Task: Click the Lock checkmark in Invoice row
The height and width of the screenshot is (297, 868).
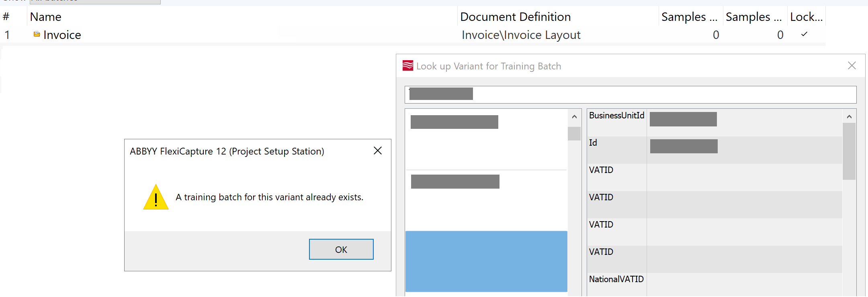Action: pos(804,35)
